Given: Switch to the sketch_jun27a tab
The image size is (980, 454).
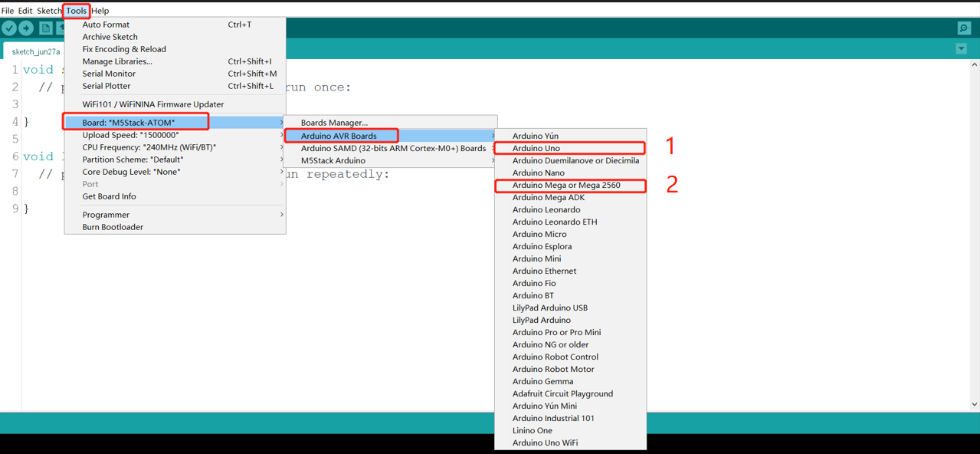Looking at the screenshot, I should [x=36, y=51].
